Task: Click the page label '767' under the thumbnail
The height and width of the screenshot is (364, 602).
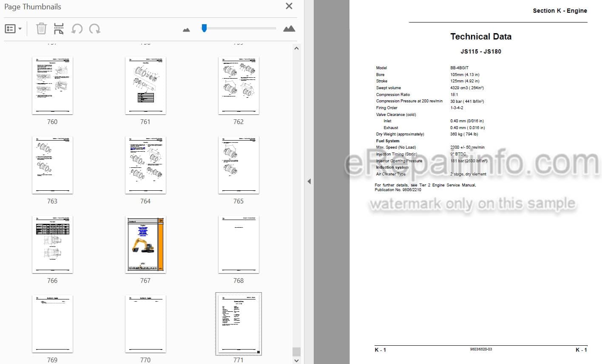Action: click(145, 280)
